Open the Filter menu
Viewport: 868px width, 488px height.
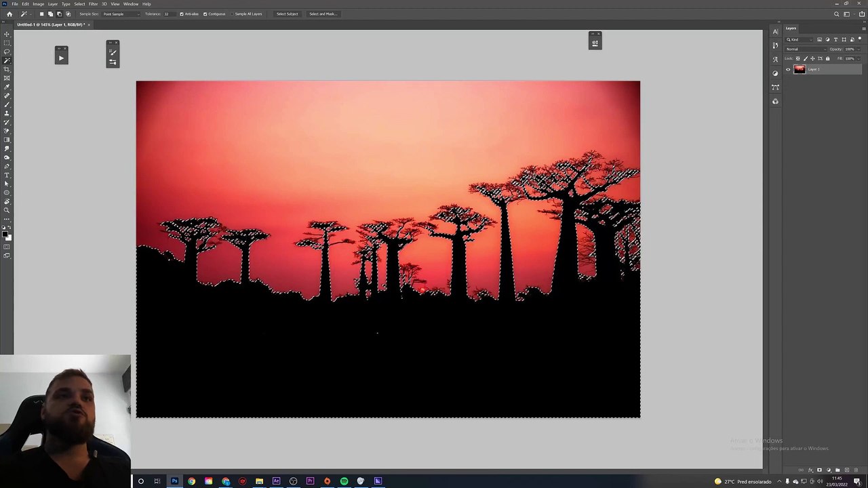pos(94,4)
